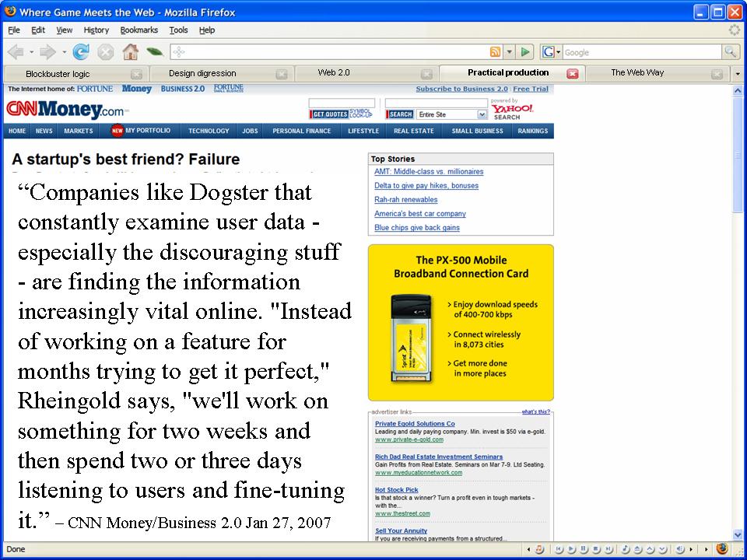The image size is (747, 560).
Task: Click the previous track button in status bar
Action: 560,549
